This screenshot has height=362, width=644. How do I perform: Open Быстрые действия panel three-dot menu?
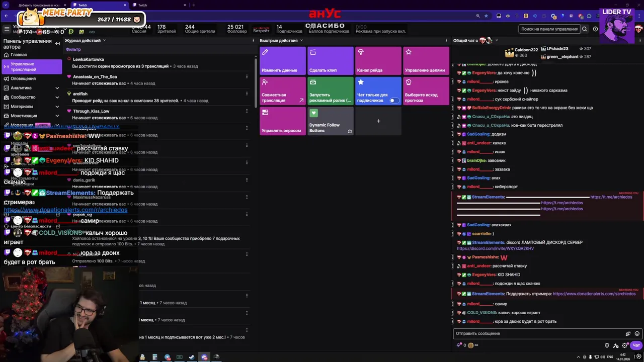446,40
